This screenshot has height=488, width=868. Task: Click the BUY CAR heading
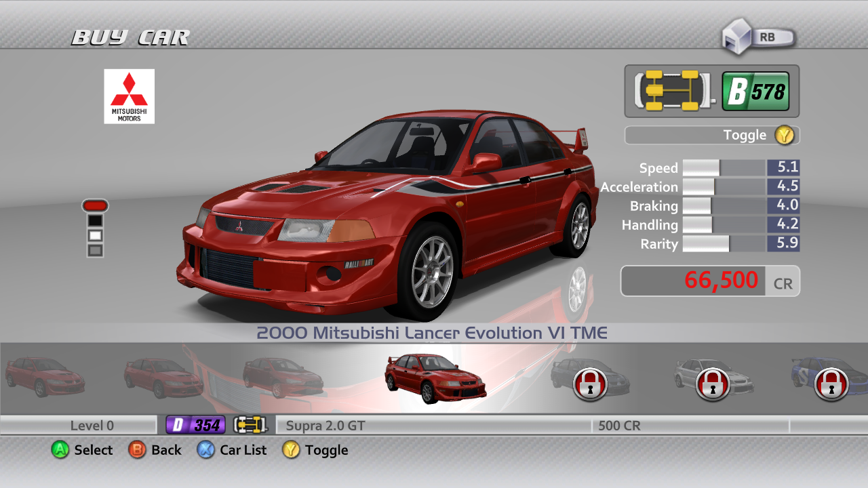[130, 37]
